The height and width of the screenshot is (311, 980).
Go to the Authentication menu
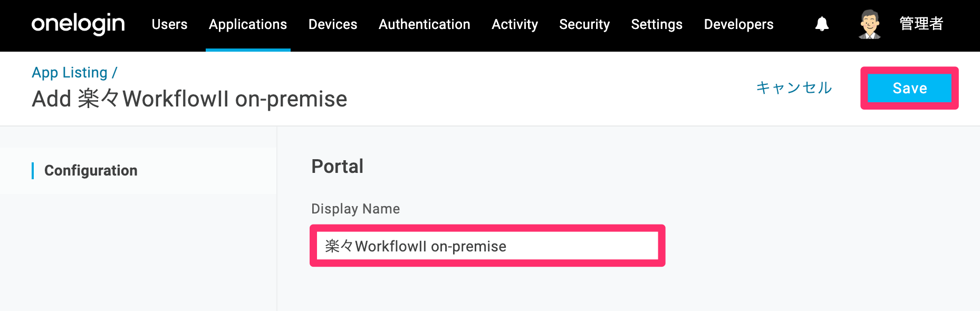(425, 24)
